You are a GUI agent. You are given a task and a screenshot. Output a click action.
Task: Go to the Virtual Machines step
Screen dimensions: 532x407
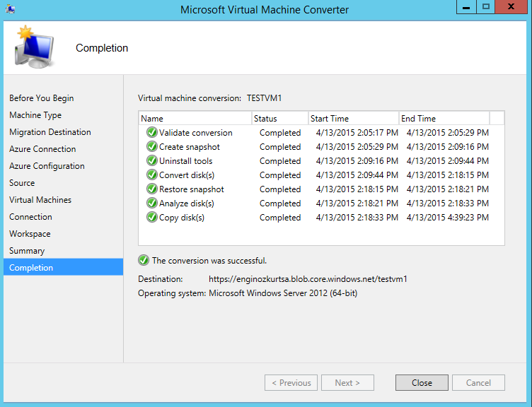pos(40,200)
